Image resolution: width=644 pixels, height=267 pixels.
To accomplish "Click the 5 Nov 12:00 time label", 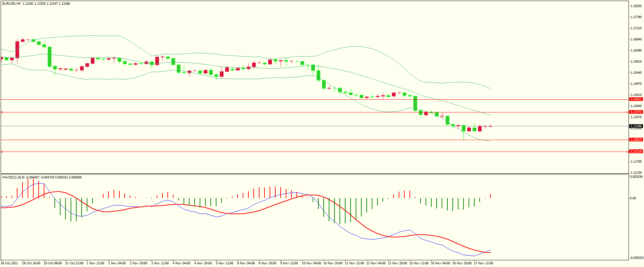I will [225, 263].
